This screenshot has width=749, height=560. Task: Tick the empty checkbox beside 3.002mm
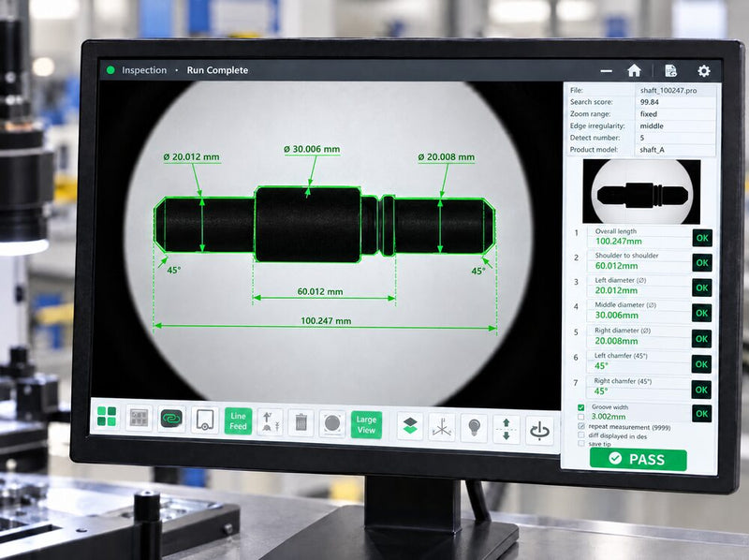(x=580, y=417)
